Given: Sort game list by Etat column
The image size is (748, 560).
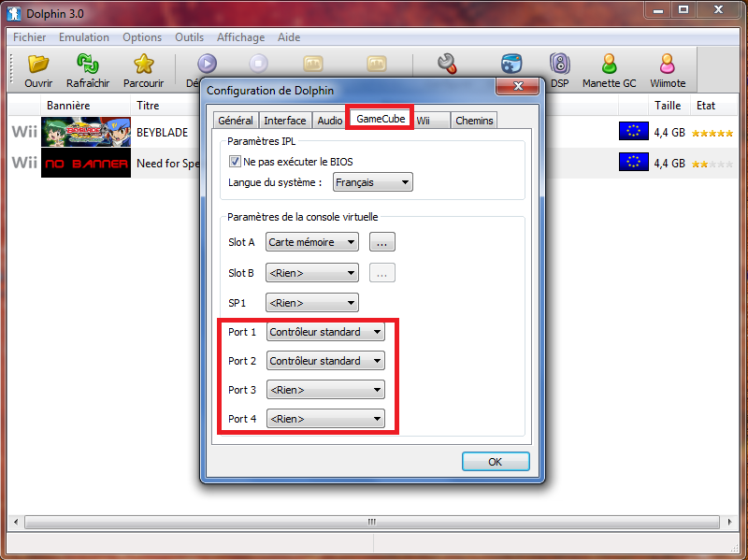Looking at the screenshot, I should tap(706, 106).
